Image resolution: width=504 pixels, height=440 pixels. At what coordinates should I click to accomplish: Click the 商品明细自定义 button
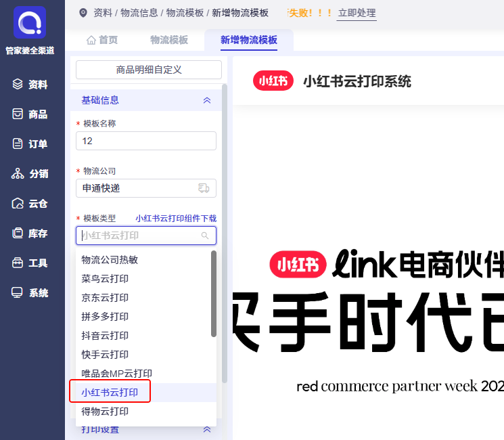[x=149, y=70]
